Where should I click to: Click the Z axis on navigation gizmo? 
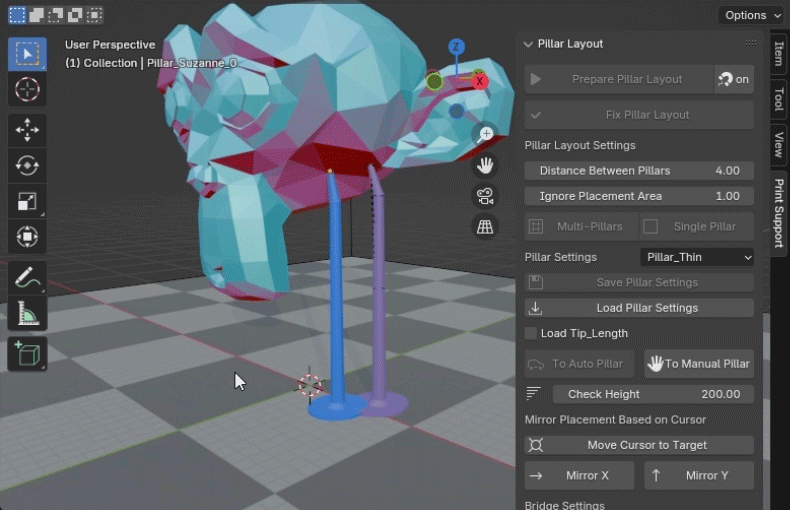[x=456, y=47]
